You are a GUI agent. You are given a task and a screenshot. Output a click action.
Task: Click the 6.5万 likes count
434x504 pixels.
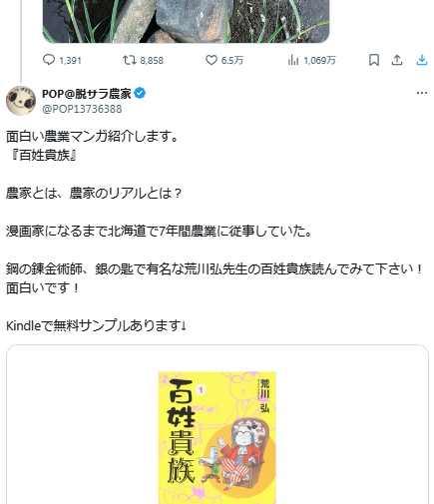coord(232,61)
